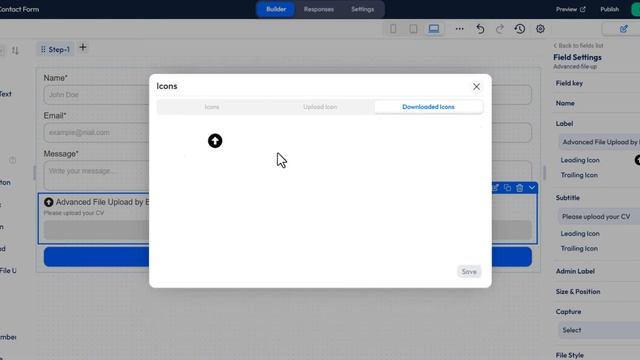Open builder settings gear icon
Viewport: 640px width, 360px height.
[x=540, y=29]
